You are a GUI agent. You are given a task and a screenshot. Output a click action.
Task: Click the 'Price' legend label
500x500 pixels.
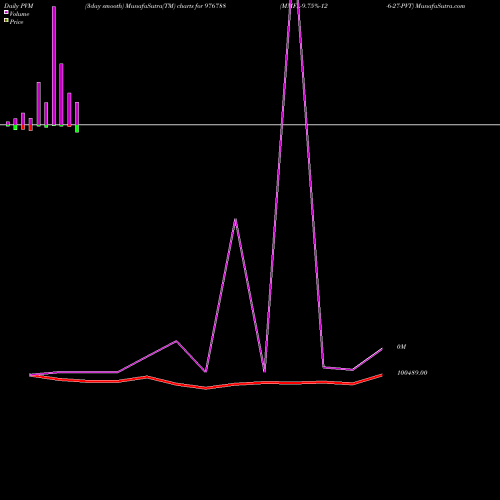point(16,22)
